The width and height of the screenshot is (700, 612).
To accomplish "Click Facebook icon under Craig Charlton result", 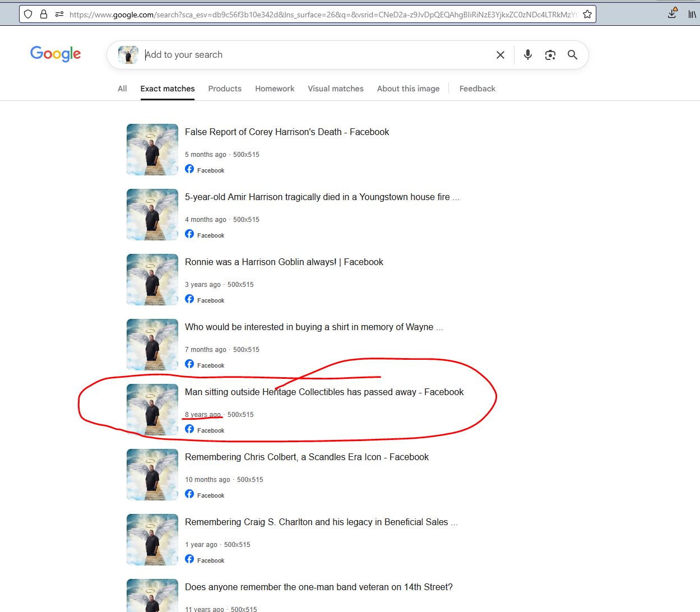I will point(189,559).
